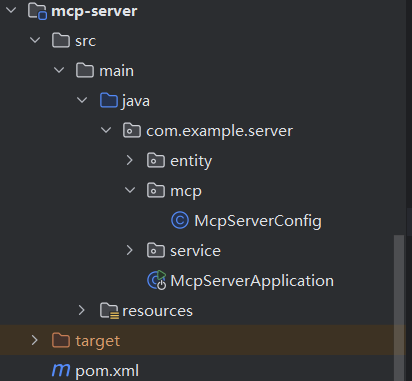Click the main folder icon
This screenshot has height=381, width=412.
coord(85,70)
